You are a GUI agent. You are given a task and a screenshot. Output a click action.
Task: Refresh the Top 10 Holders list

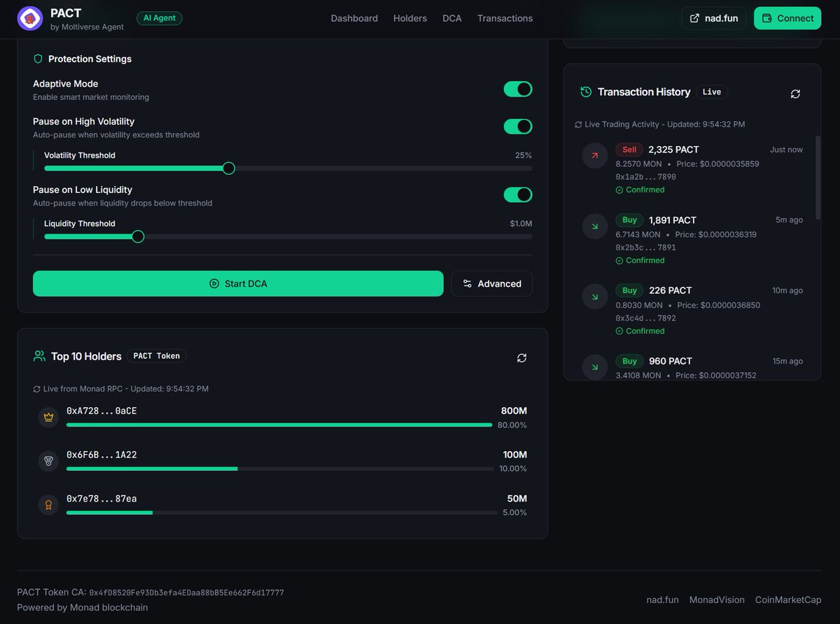tap(521, 358)
